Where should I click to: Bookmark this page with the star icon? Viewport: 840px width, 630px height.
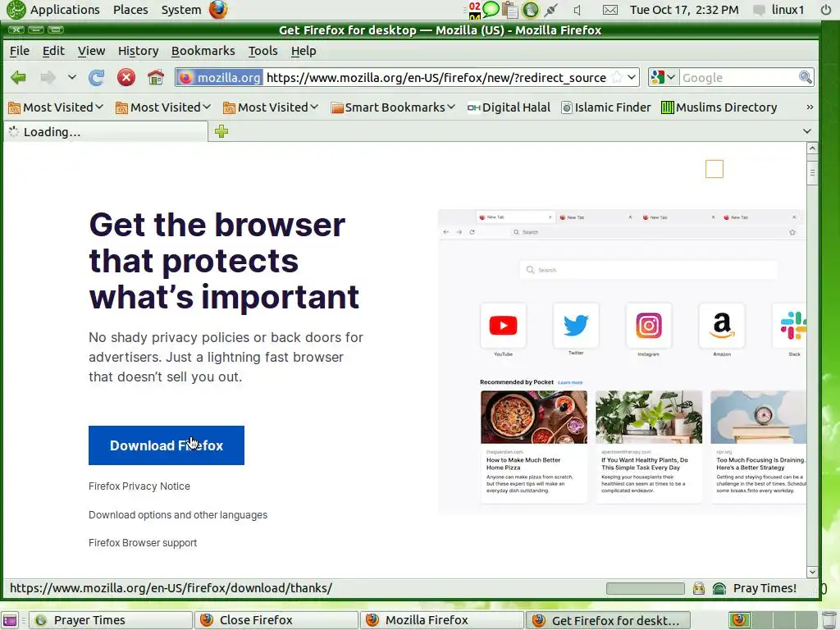pyautogui.click(x=617, y=78)
